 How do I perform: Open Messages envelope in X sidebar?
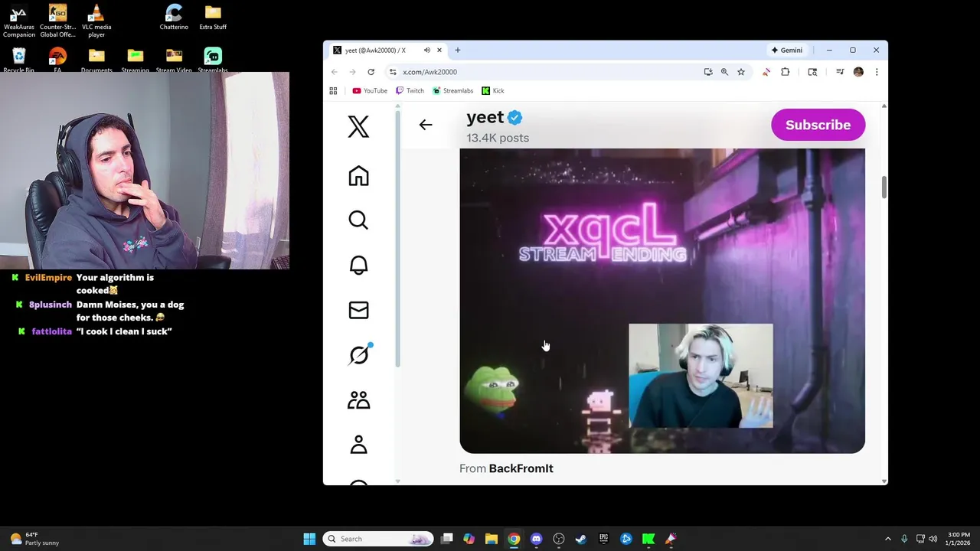(x=358, y=310)
